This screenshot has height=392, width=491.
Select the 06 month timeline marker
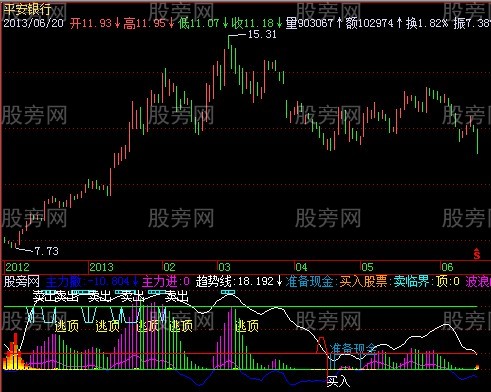coord(447,267)
